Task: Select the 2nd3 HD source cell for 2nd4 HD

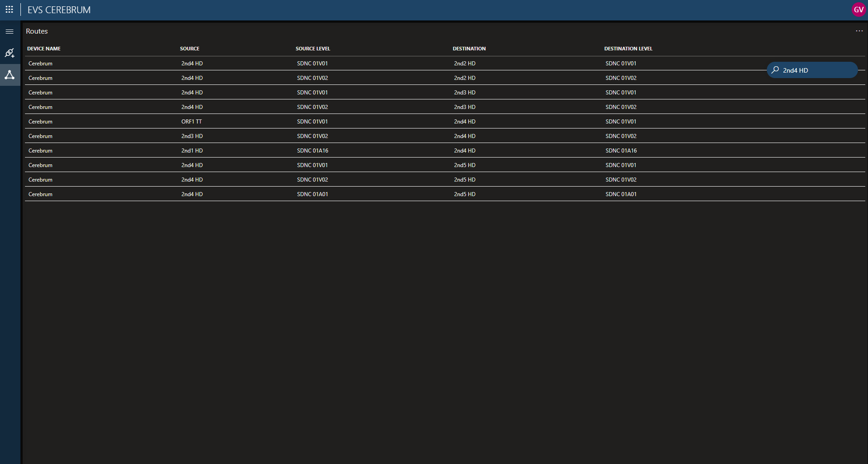Action: tap(192, 136)
